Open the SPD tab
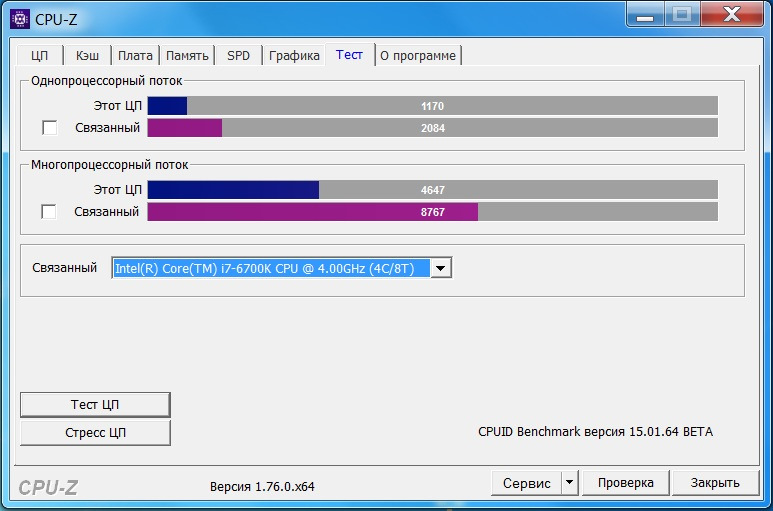 pyautogui.click(x=239, y=56)
